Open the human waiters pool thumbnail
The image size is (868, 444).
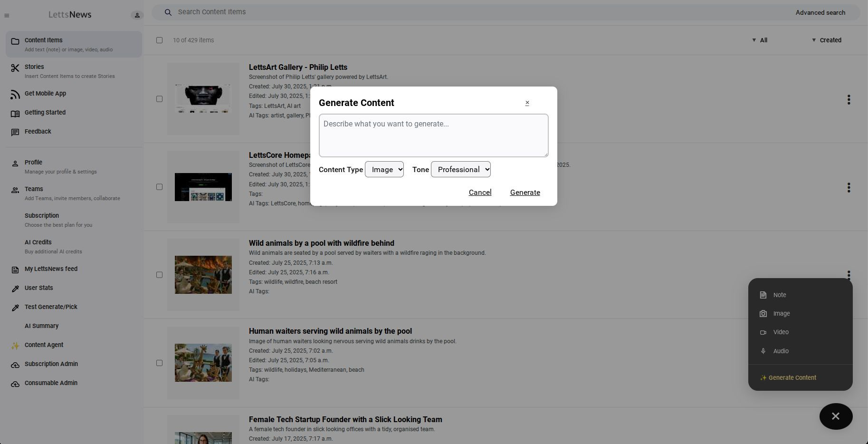(x=203, y=363)
